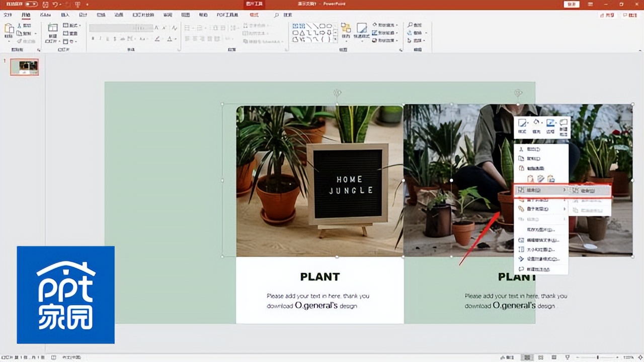Open the Quick Styles gallery
This screenshot has height=362, width=644.
[x=361, y=29]
